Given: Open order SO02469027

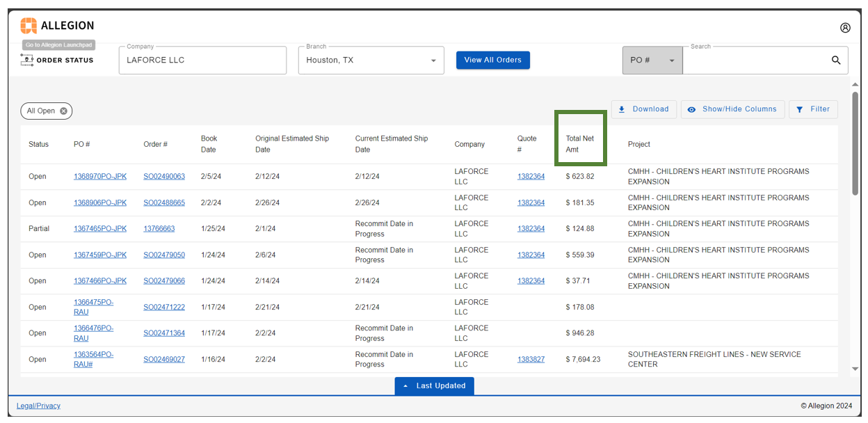Looking at the screenshot, I should (164, 360).
